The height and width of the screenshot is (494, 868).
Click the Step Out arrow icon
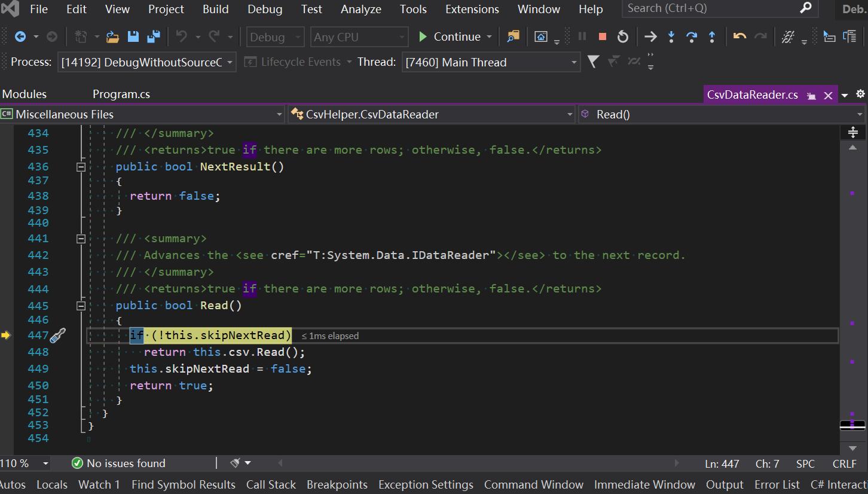[712, 37]
